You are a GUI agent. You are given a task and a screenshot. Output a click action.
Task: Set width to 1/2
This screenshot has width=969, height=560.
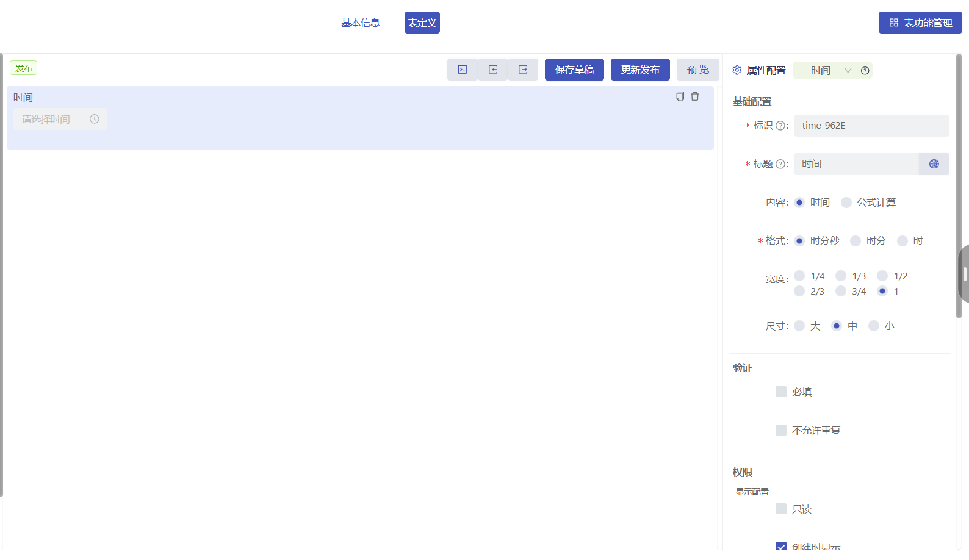[x=882, y=276]
